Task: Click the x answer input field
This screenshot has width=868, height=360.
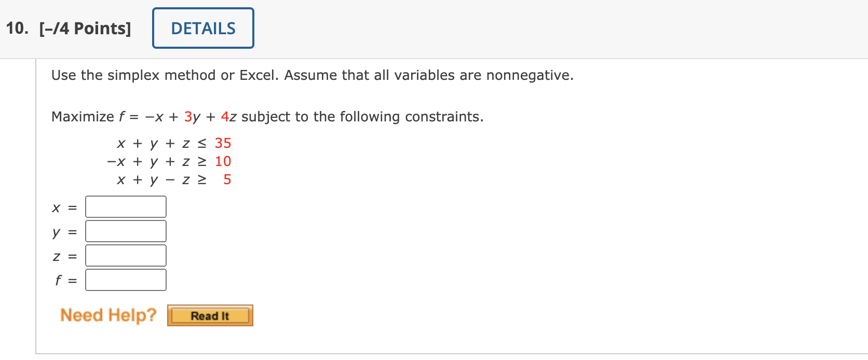Action: [125, 206]
